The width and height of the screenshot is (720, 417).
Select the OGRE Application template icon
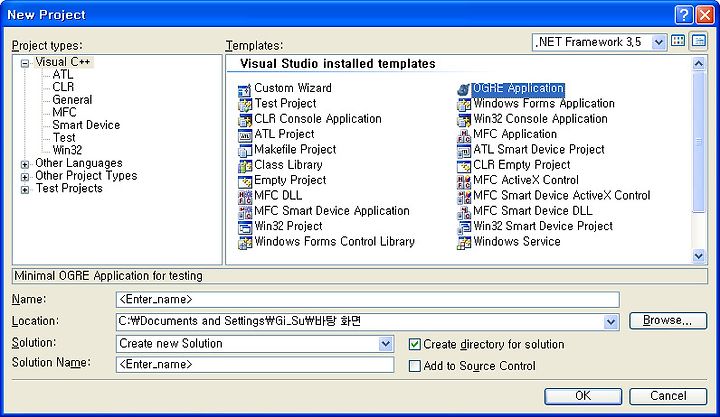click(x=464, y=90)
